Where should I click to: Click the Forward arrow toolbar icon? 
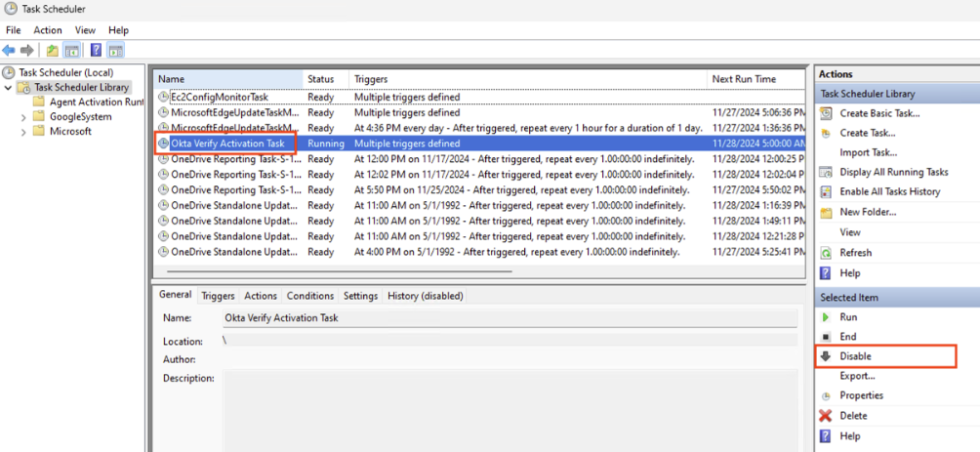click(26, 50)
